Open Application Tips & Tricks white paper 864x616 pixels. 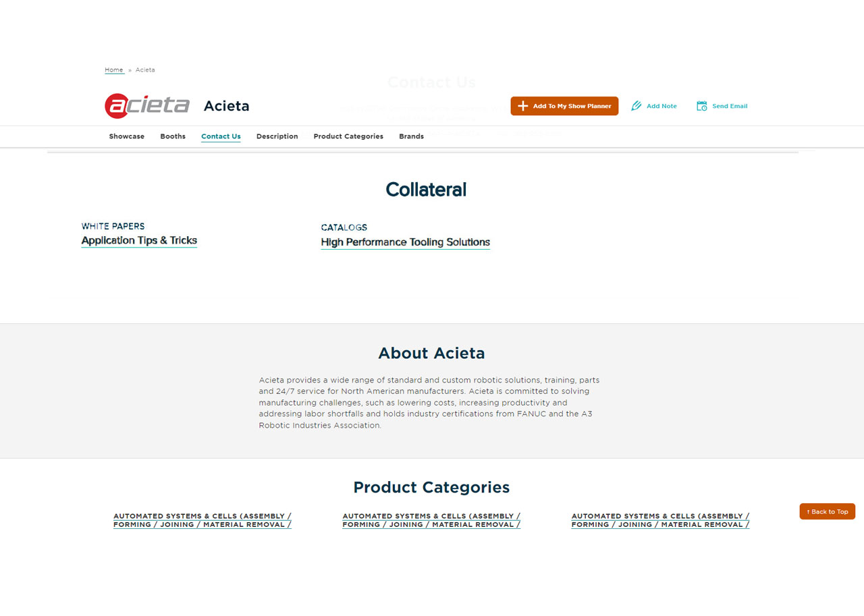click(x=139, y=241)
